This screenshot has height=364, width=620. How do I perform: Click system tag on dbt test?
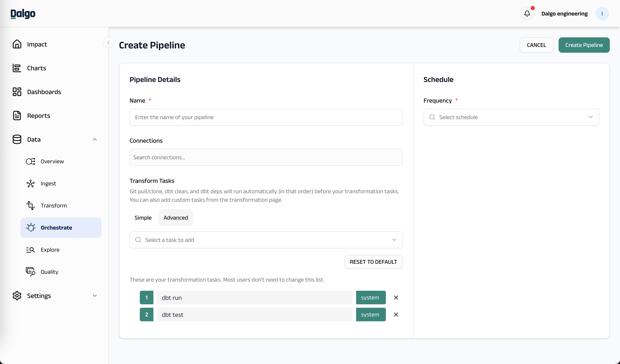[371, 315]
